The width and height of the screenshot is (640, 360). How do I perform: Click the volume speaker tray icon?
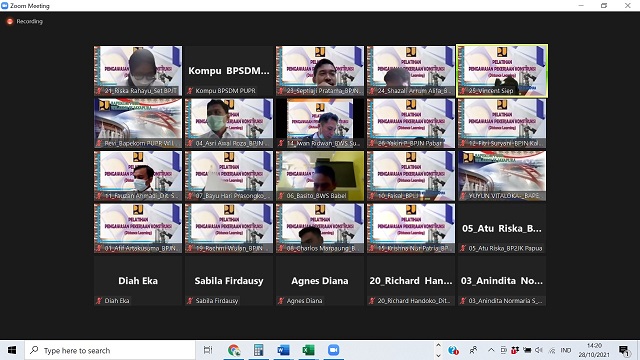point(539,350)
